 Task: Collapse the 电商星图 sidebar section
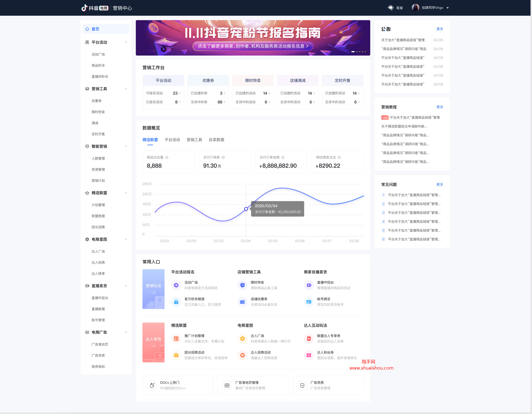click(x=125, y=239)
